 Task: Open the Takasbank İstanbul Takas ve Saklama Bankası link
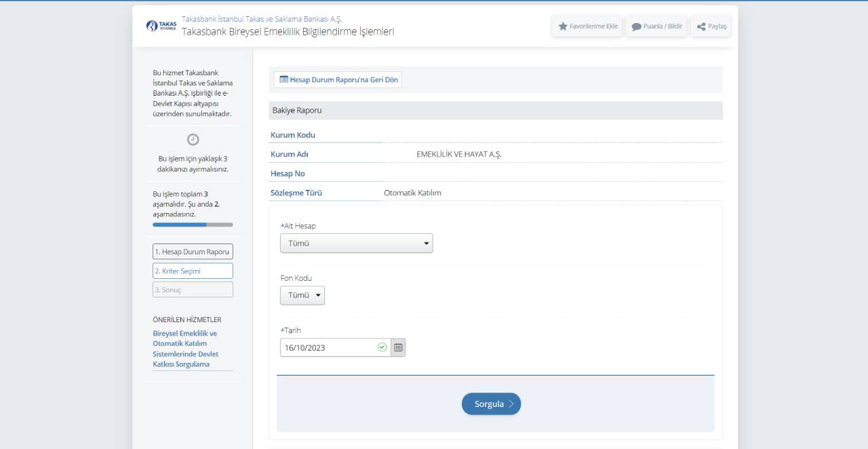262,19
